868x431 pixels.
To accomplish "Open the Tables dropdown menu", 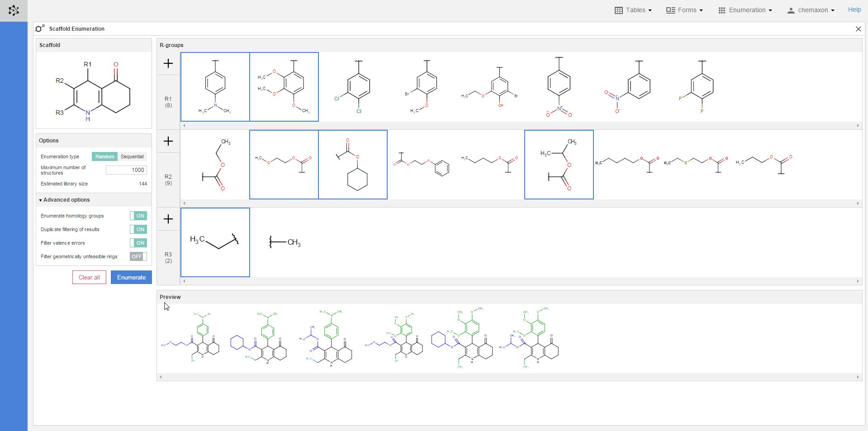I will coord(633,10).
